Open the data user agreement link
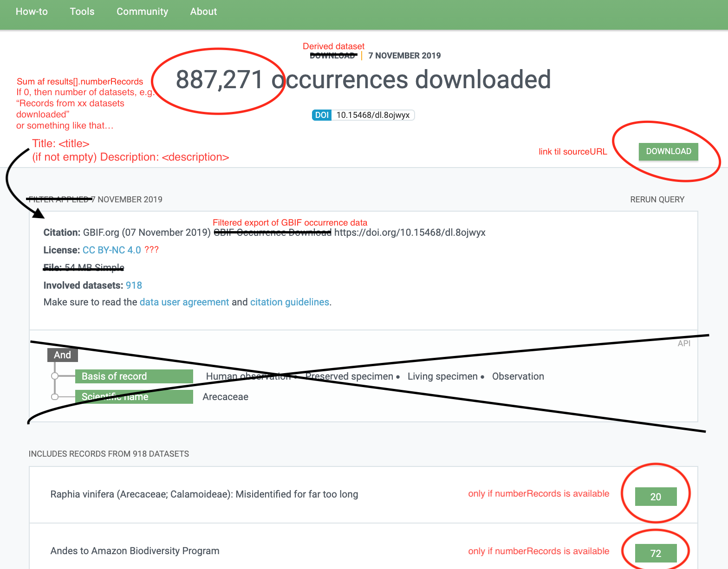The height and width of the screenshot is (569, 728). click(184, 302)
